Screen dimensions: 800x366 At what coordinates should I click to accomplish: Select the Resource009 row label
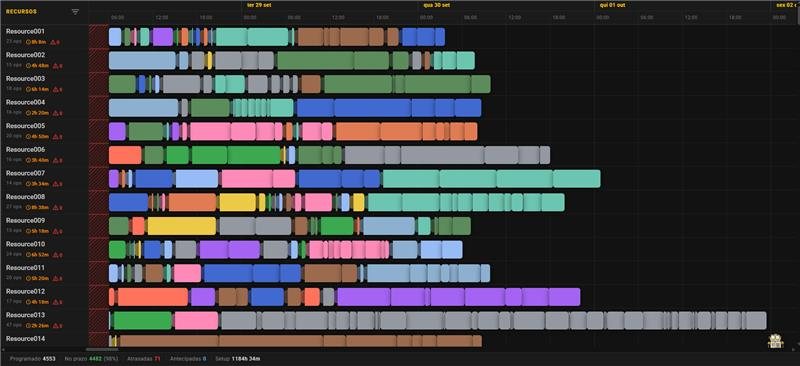[x=26, y=221]
